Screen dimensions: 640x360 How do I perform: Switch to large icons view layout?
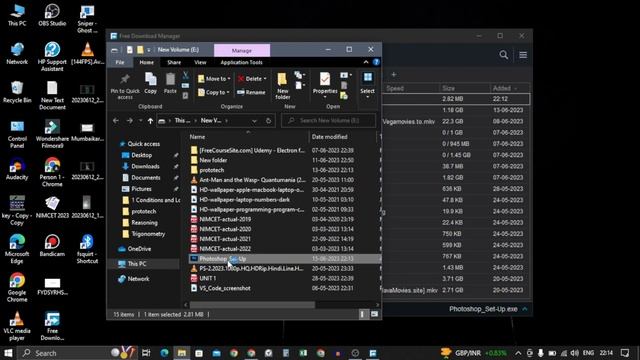point(374,314)
